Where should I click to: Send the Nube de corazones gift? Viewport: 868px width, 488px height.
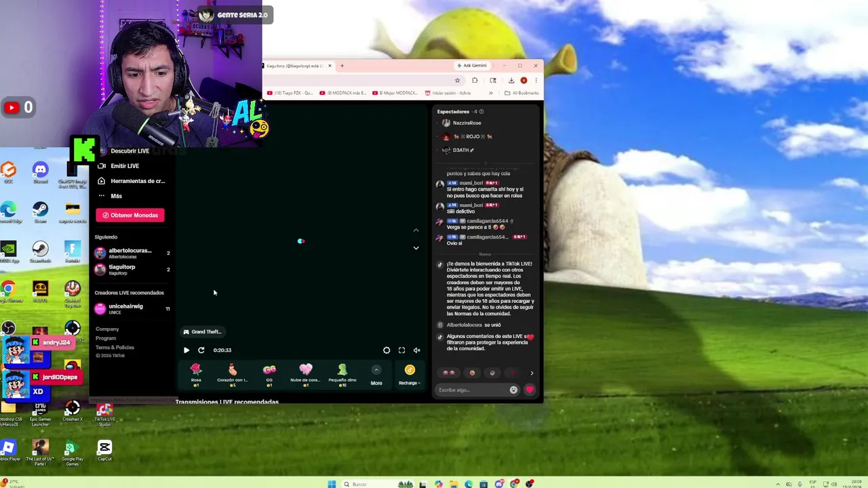click(x=305, y=374)
